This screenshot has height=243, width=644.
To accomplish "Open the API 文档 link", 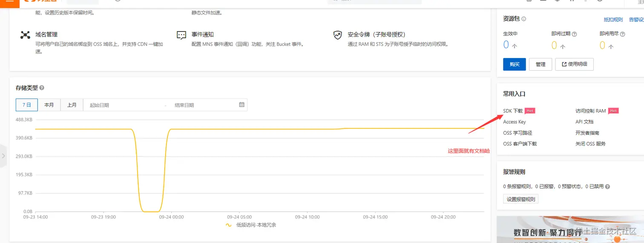I will [x=584, y=122].
